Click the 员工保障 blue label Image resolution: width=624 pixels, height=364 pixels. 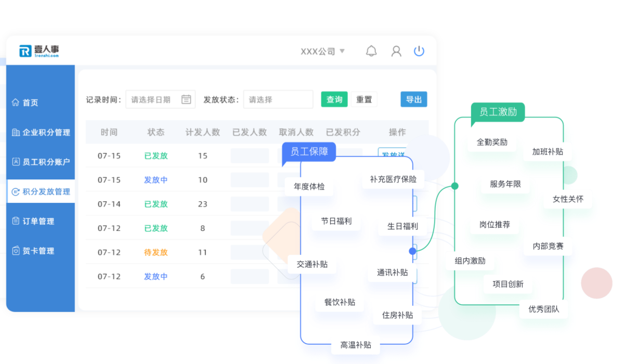(x=309, y=151)
